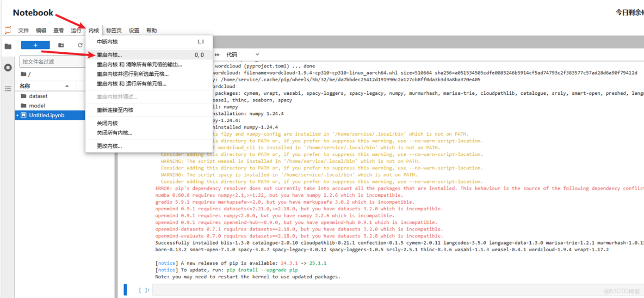Open the 运行 menu
644x298 pixels.
[x=76, y=31]
